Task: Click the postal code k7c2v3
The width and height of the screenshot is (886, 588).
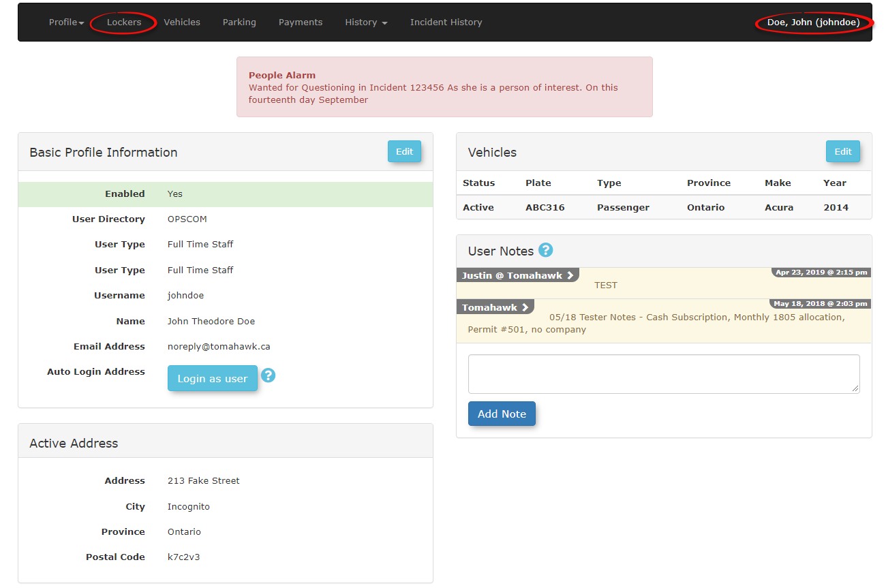Action: (183, 557)
